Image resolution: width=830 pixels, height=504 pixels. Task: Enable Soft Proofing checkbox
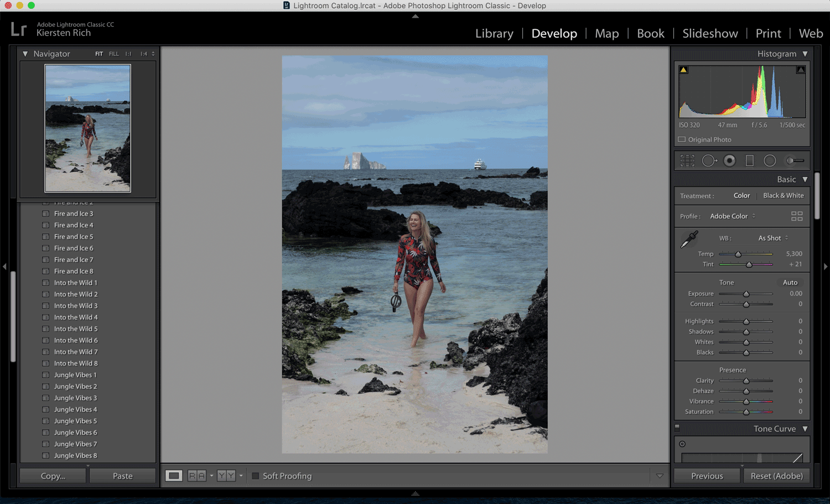coord(256,476)
